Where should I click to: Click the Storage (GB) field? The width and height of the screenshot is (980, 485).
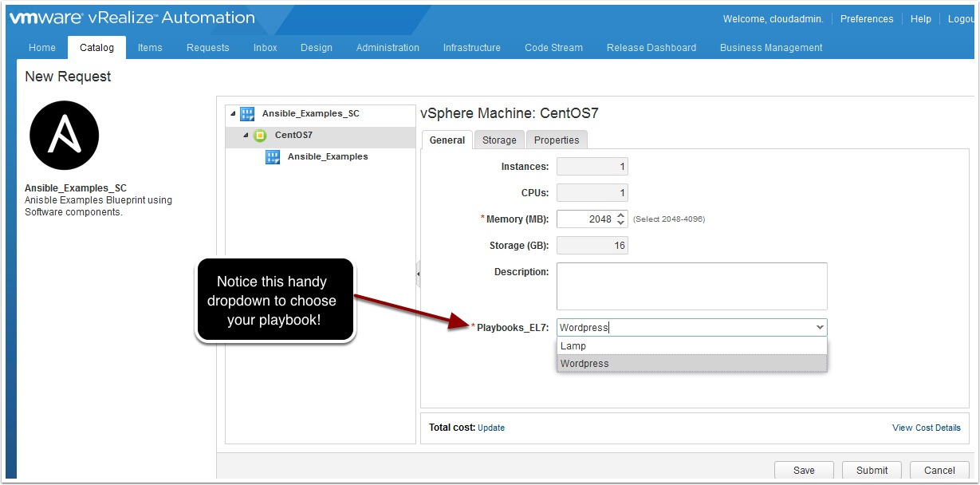pyautogui.click(x=592, y=245)
